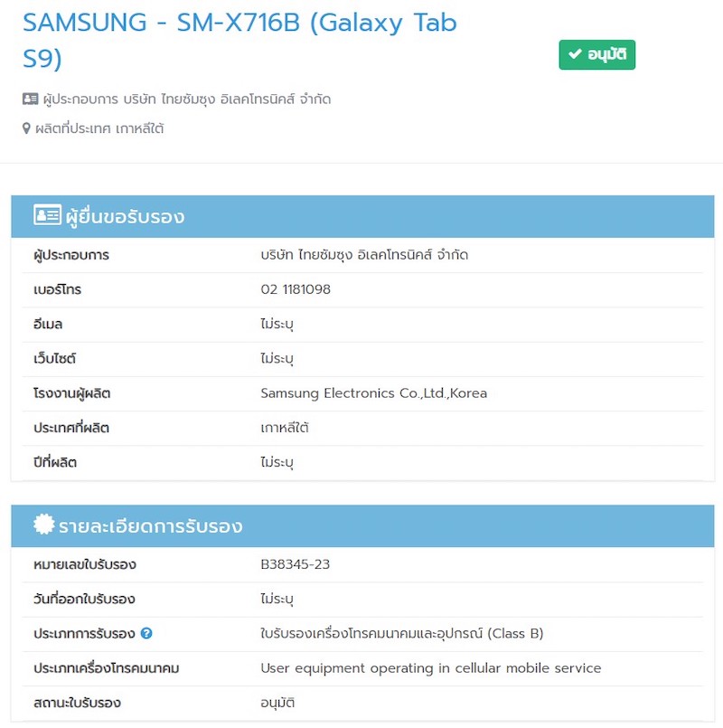Click the ประเทศที่ผลิต เกาหลีใต้ value
723x728 pixels.
click(285, 428)
